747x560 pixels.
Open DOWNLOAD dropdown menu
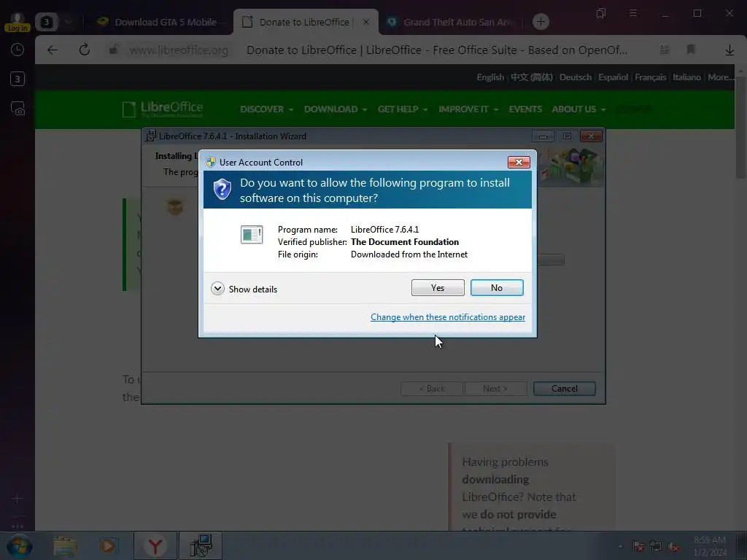click(336, 109)
